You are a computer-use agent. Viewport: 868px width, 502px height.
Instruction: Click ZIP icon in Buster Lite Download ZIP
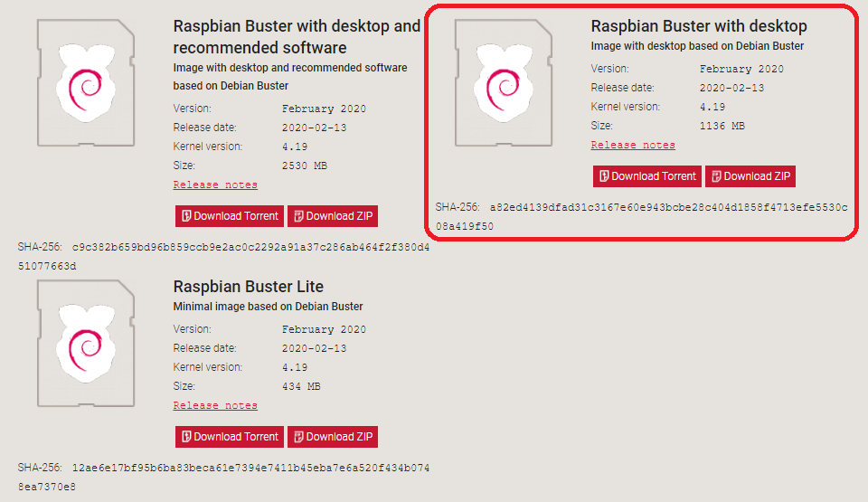click(299, 437)
